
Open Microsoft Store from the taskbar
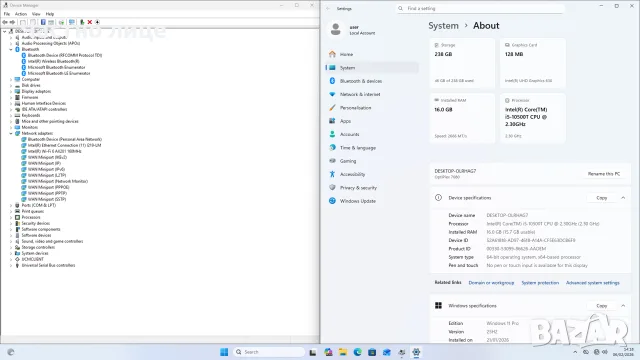tap(372, 352)
